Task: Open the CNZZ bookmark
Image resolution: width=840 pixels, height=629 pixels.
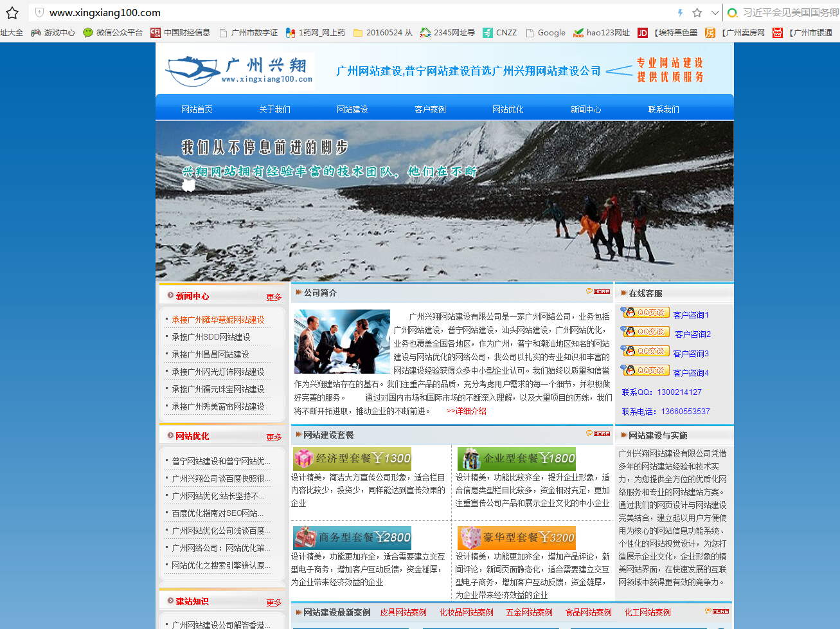Action: point(499,33)
